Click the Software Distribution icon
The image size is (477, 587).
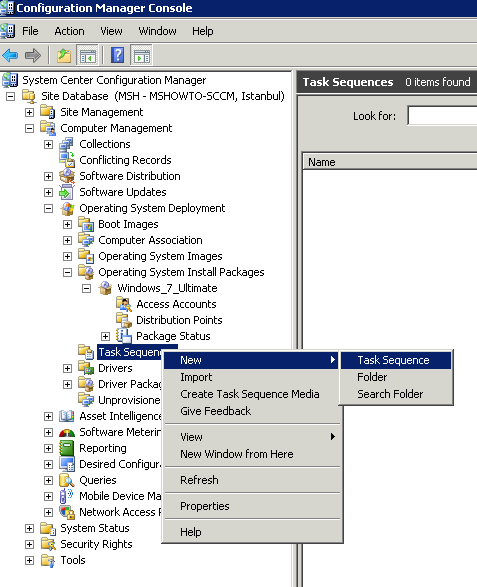[x=67, y=176]
